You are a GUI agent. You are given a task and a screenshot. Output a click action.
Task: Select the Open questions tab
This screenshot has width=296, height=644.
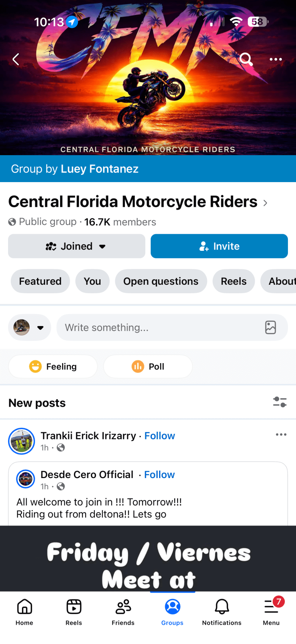[161, 281]
